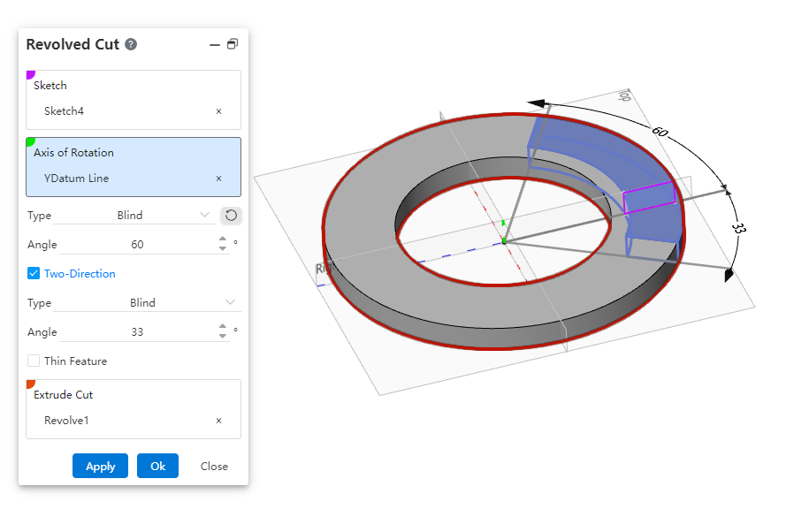This screenshot has height=532, width=794.
Task: Click the 60 dimension label in the viewport
Action: coord(660,132)
